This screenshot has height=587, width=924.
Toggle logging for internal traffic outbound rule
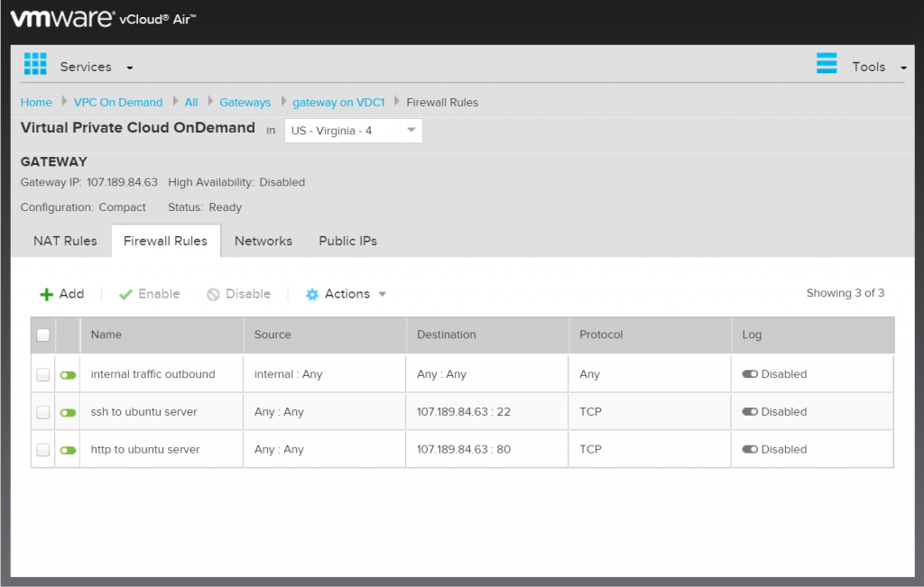pos(750,374)
